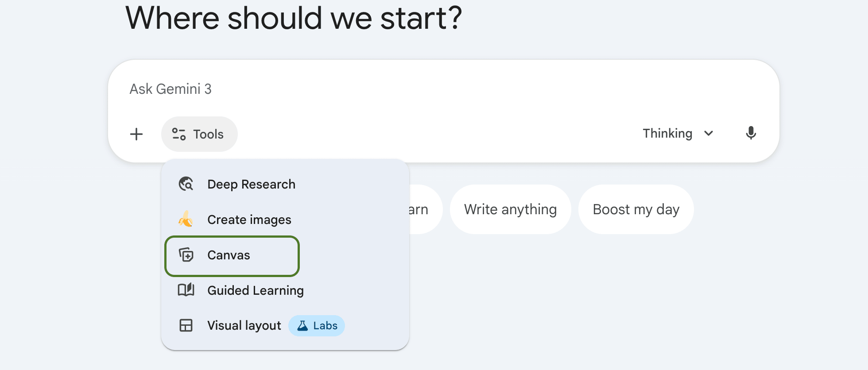Click the Write anything suggestion chip
The width and height of the screenshot is (868, 370).
click(510, 209)
